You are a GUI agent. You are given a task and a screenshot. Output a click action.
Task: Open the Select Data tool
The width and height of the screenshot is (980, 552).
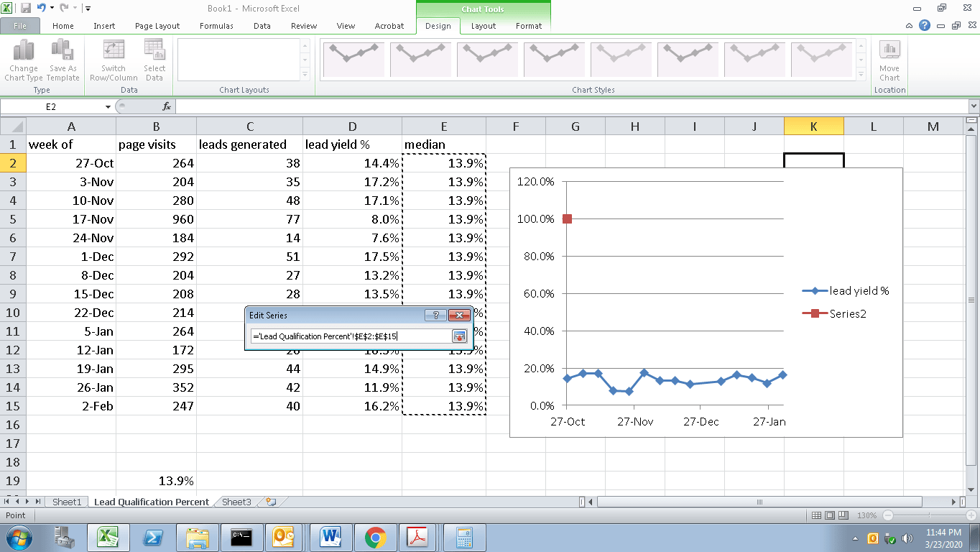coord(154,60)
